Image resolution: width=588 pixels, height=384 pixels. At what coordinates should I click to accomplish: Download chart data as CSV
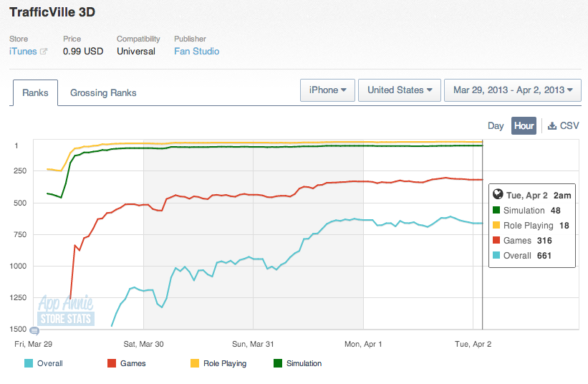[x=563, y=125]
